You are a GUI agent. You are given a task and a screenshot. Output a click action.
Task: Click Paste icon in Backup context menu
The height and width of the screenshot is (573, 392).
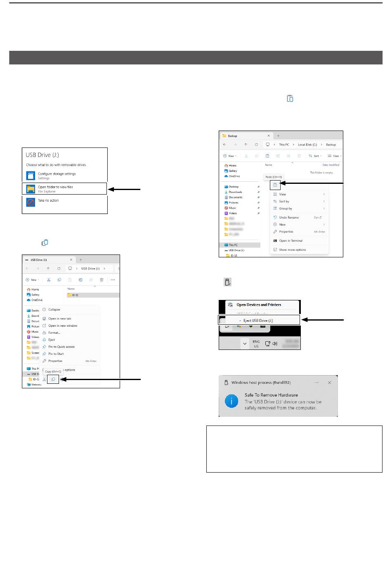[x=275, y=185]
